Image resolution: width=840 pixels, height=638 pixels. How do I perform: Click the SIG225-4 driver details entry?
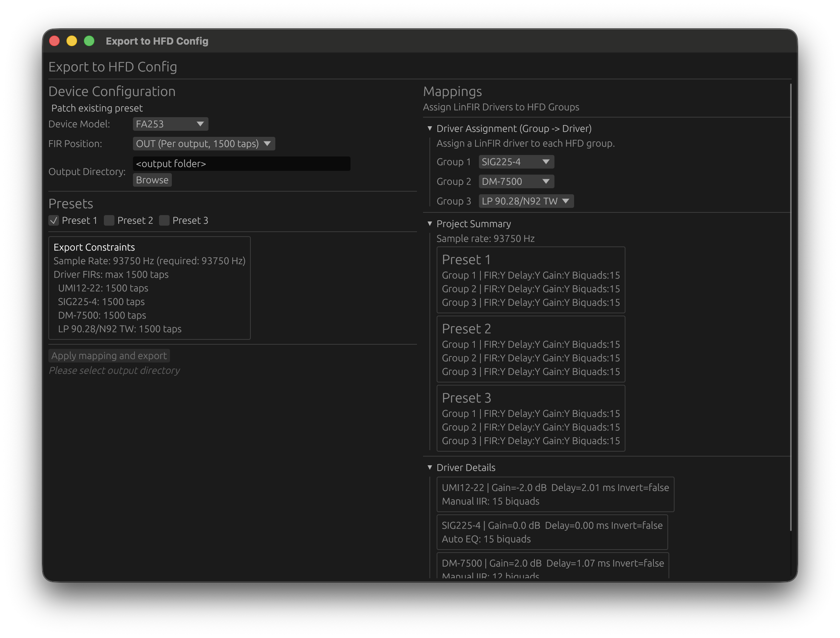(552, 532)
